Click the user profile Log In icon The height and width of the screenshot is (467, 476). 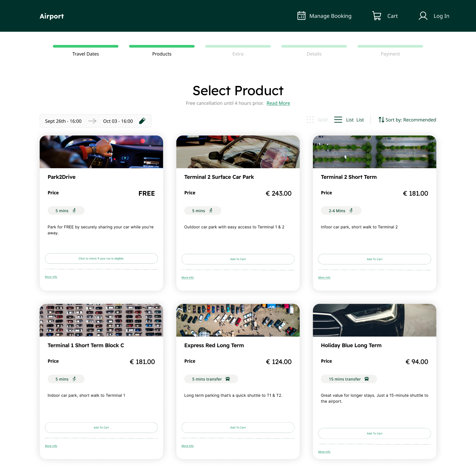tap(423, 16)
